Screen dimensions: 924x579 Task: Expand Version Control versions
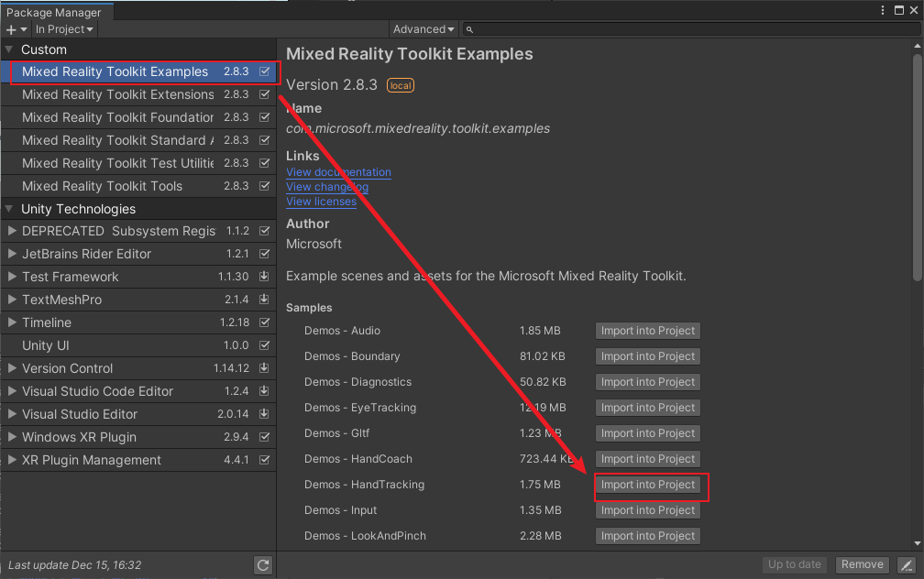pos(12,368)
